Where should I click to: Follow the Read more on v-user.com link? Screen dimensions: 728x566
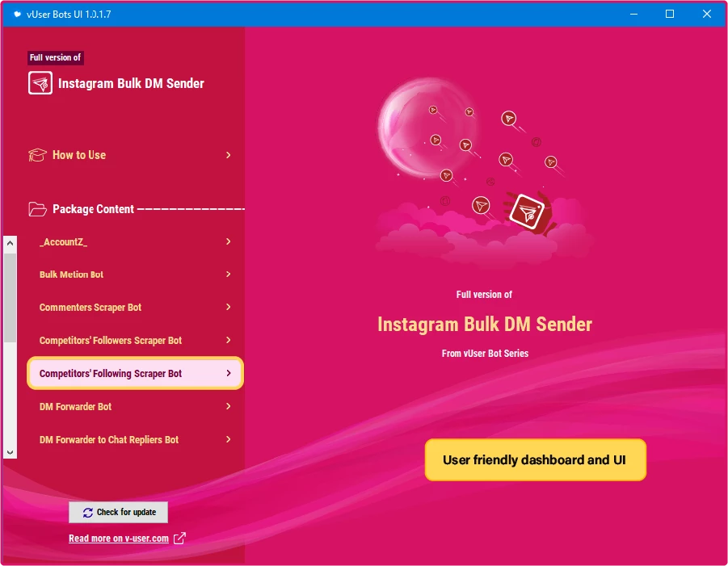click(119, 539)
